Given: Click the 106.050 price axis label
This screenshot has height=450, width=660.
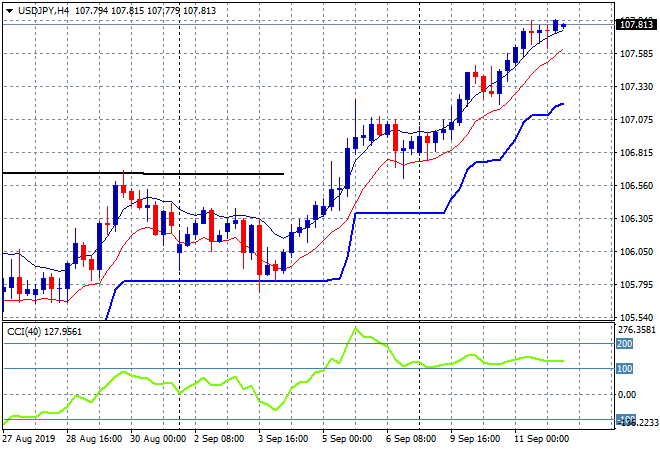Looking at the screenshot, I should (636, 251).
